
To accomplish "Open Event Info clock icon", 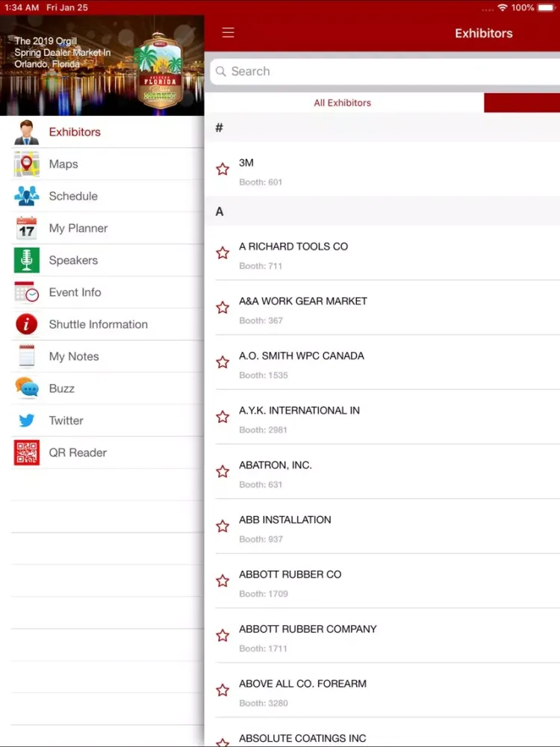I will (x=26, y=292).
